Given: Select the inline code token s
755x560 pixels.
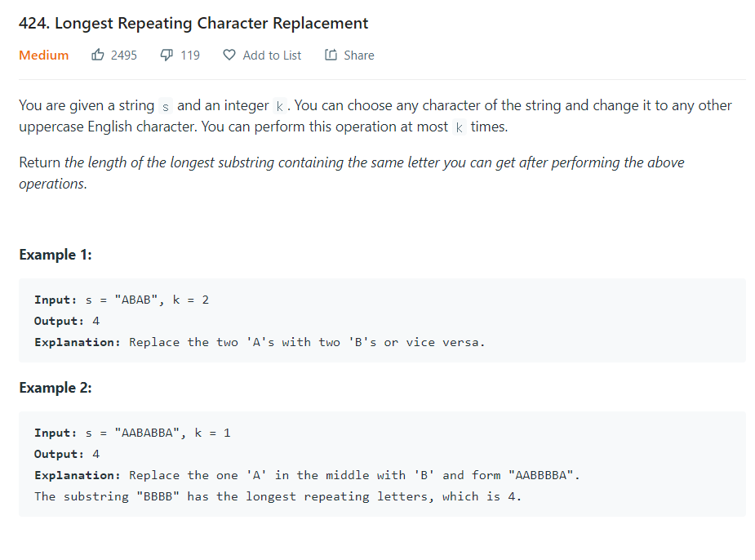Looking at the screenshot, I should click(x=164, y=106).
